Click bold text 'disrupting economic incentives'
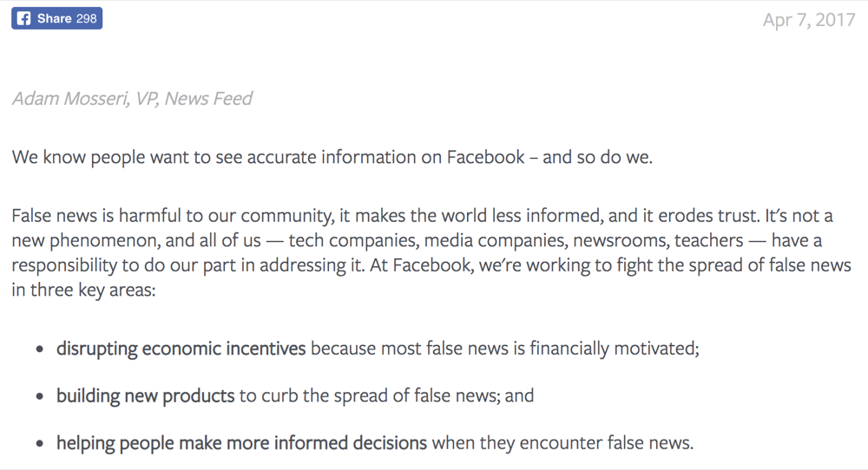 pos(181,349)
